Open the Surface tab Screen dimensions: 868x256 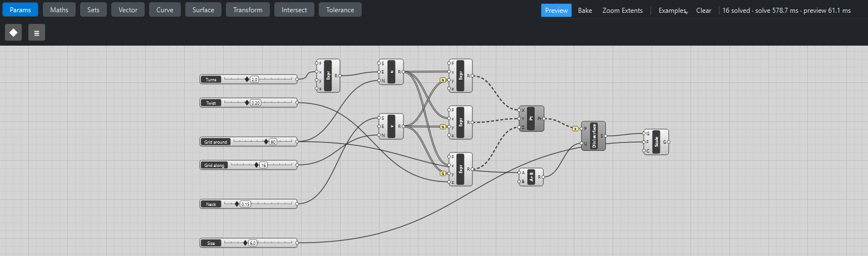coord(203,9)
